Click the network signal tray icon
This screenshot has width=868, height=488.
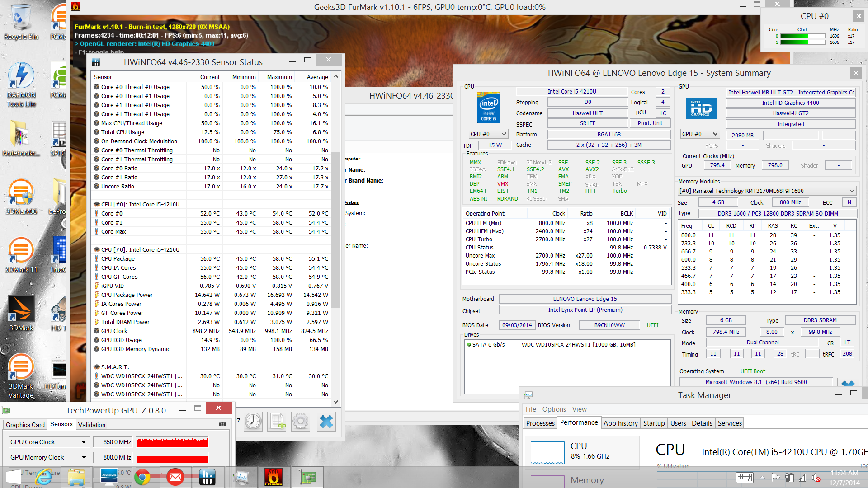(x=803, y=478)
